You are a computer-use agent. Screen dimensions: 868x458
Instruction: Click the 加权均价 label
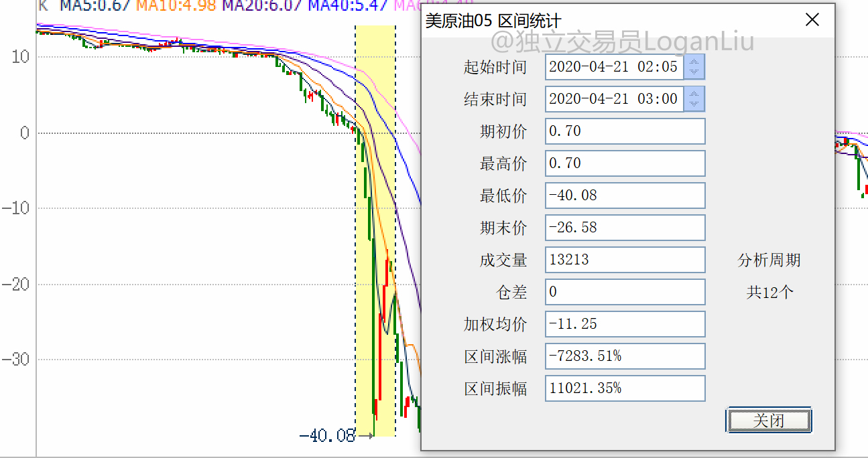pos(496,325)
